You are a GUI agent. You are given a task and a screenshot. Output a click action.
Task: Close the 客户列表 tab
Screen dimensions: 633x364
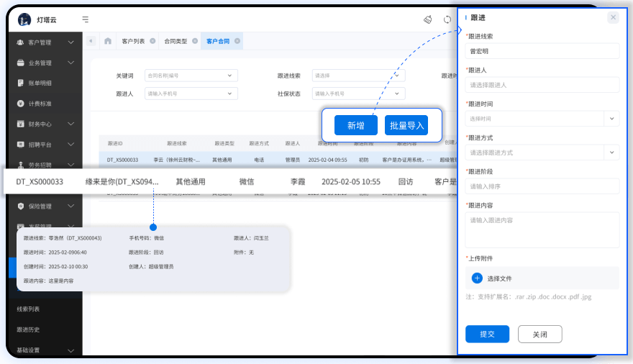coord(152,42)
